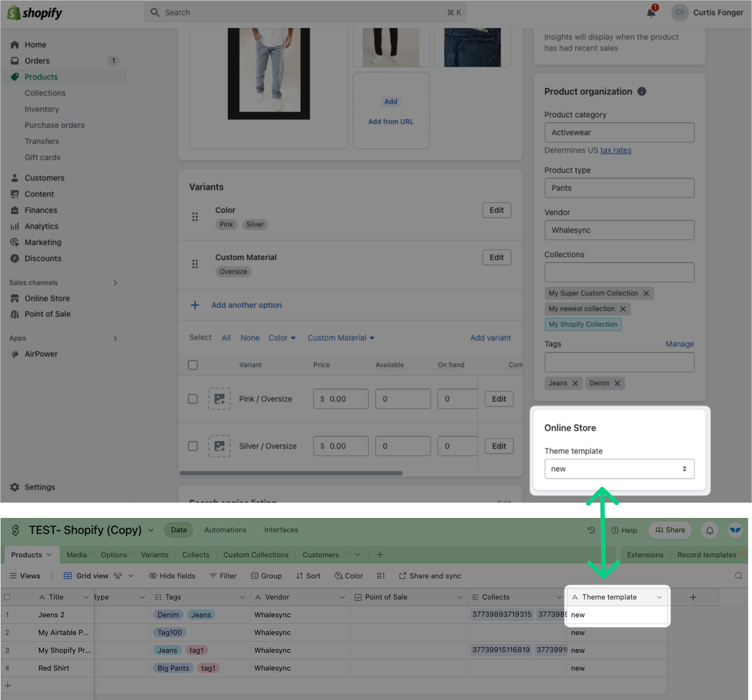Check the Silver / Oversize variant checkbox
Image resolution: width=752 pixels, height=700 pixels.
(x=193, y=446)
